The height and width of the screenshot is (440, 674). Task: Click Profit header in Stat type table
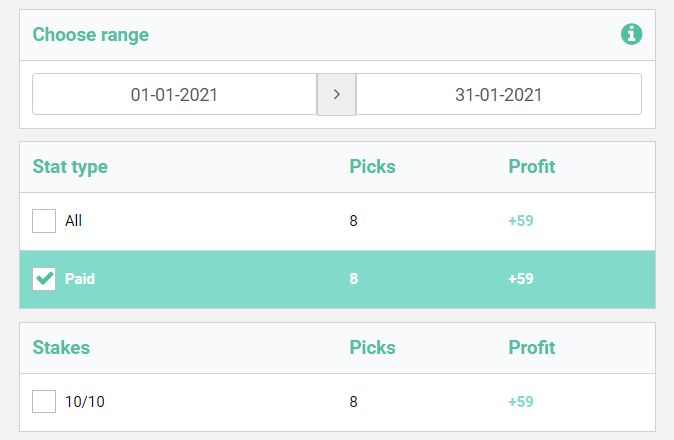coord(532,167)
